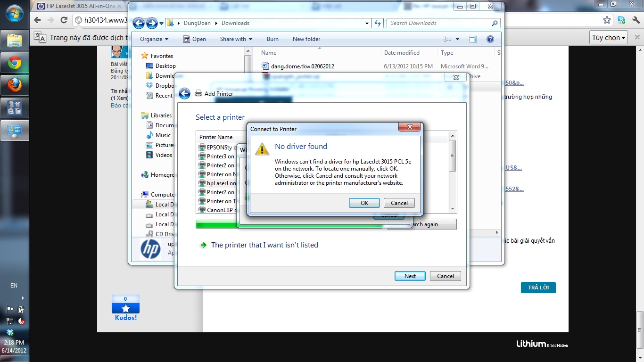Viewport: 644px width, 362px height.
Task: Select the EPSONSty printer in the list
Action: tap(217, 148)
